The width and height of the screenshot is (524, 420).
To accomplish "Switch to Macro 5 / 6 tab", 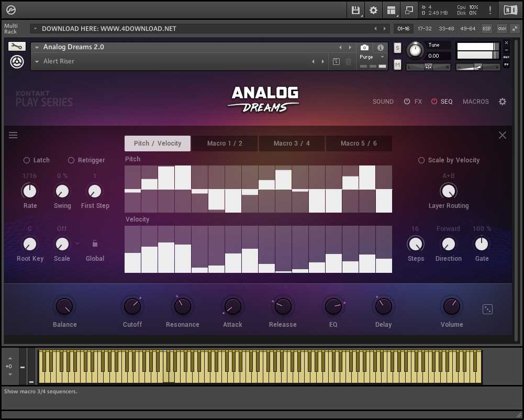I will coord(359,143).
